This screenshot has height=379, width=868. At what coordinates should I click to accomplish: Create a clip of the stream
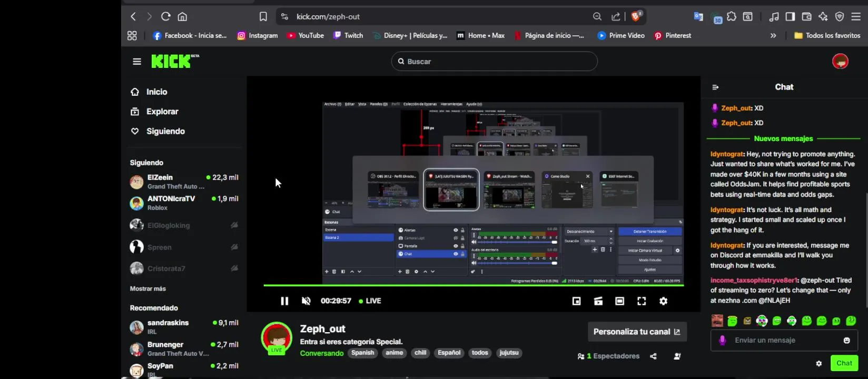tap(598, 301)
